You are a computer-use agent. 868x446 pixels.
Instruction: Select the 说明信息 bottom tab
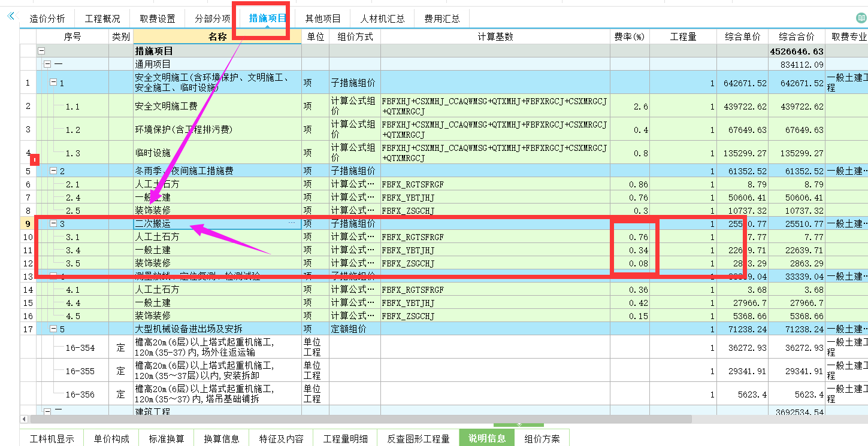(487, 438)
